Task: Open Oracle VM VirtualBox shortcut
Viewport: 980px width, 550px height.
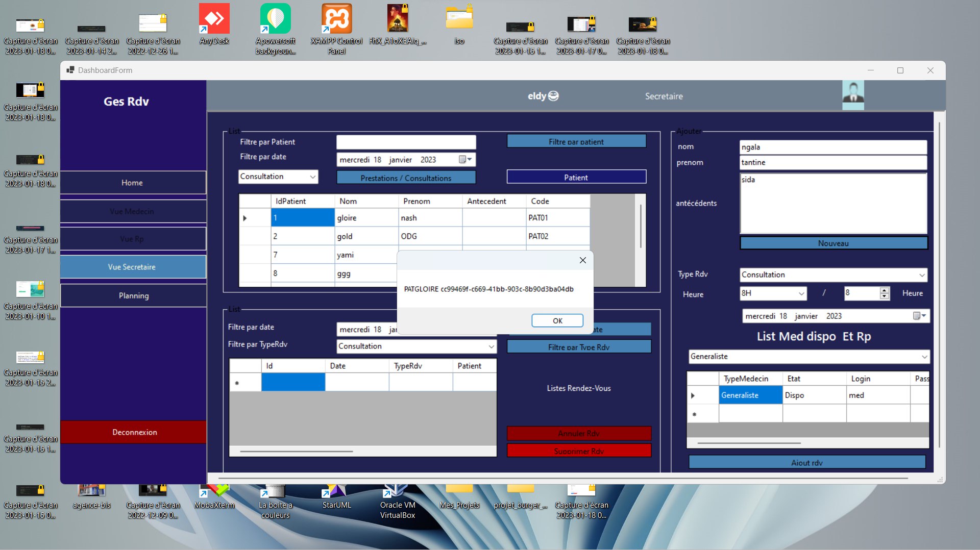Action: coord(398,502)
